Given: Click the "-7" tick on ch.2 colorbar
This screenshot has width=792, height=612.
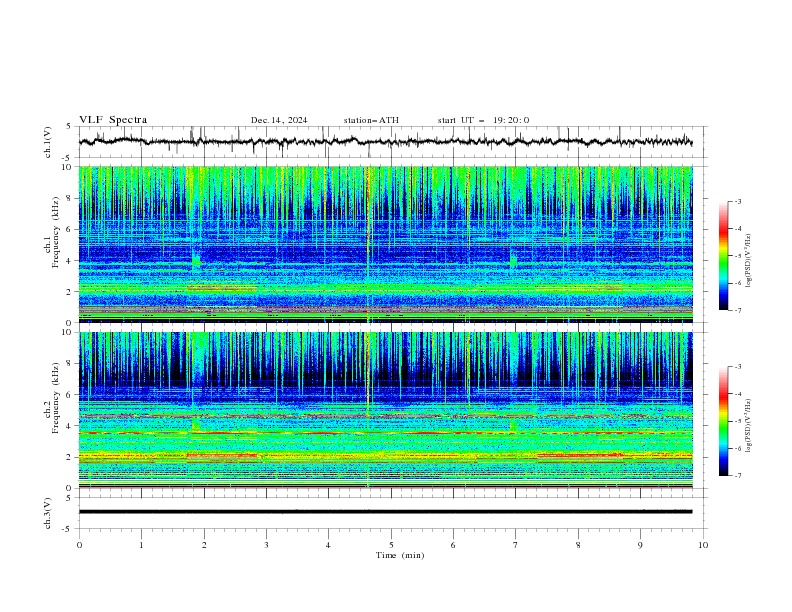Looking at the screenshot, I should coord(737,476).
